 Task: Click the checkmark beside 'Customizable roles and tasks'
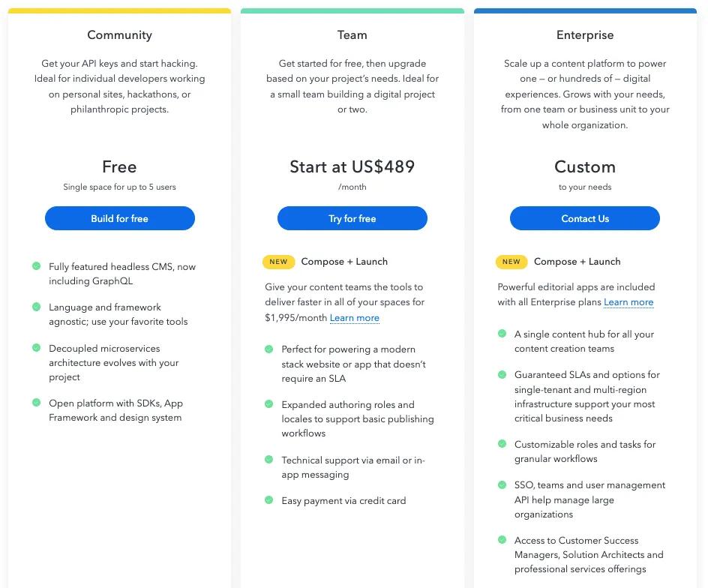click(x=501, y=445)
